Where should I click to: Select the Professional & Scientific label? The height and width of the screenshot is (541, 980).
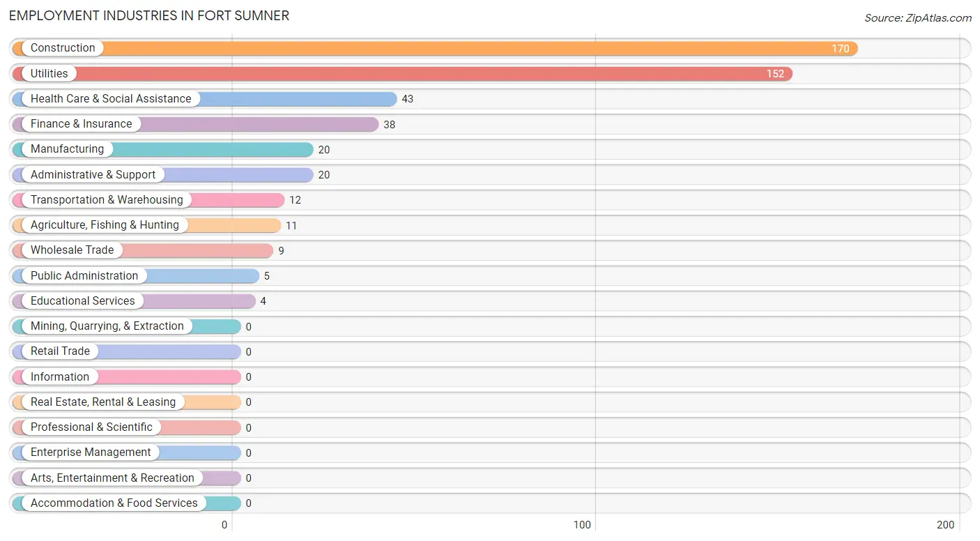(x=91, y=427)
